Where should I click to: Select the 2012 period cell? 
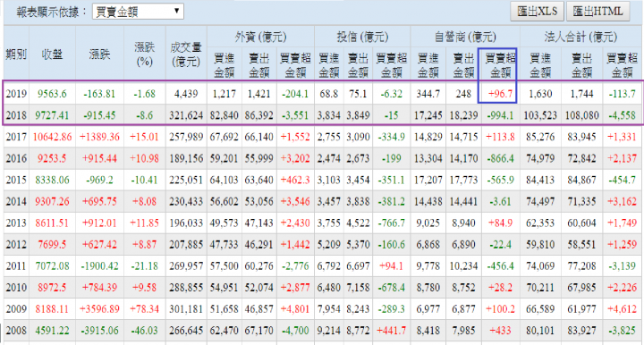pos(16,245)
